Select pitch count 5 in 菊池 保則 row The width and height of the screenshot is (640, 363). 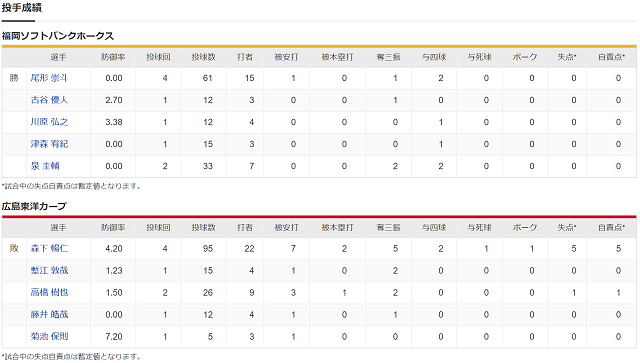[210, 336]
